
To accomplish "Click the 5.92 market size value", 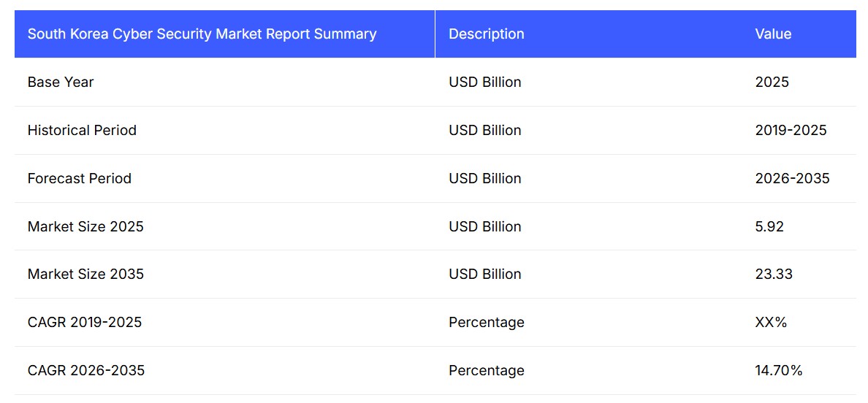I will pos(769,227).
